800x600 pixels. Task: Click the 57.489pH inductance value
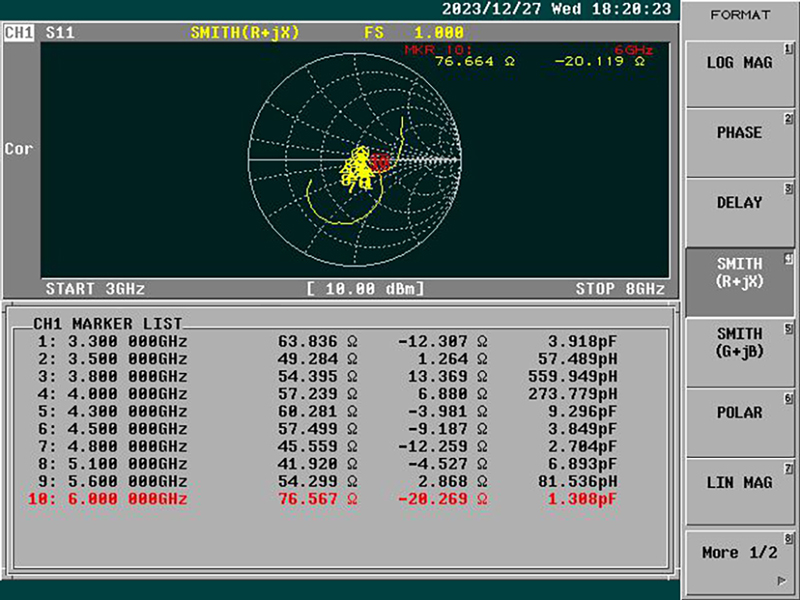click(x=578, y=359)
